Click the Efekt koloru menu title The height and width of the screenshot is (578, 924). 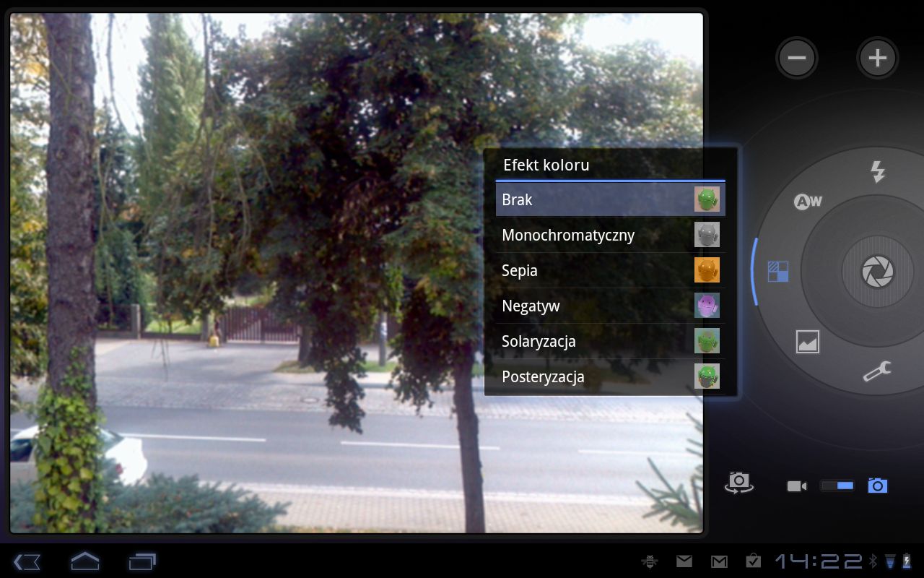point(546,165)
